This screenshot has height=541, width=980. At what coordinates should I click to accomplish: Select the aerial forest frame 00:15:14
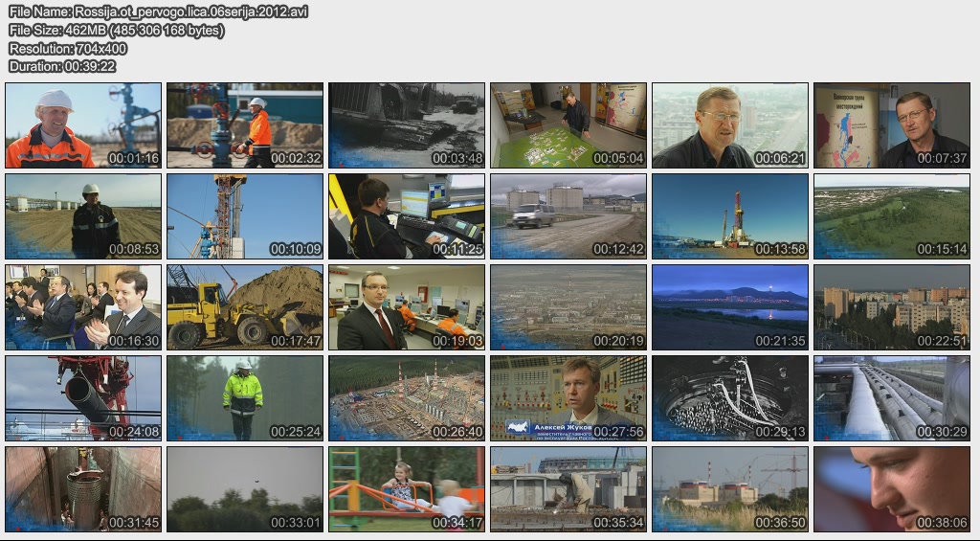pos(892,216)
